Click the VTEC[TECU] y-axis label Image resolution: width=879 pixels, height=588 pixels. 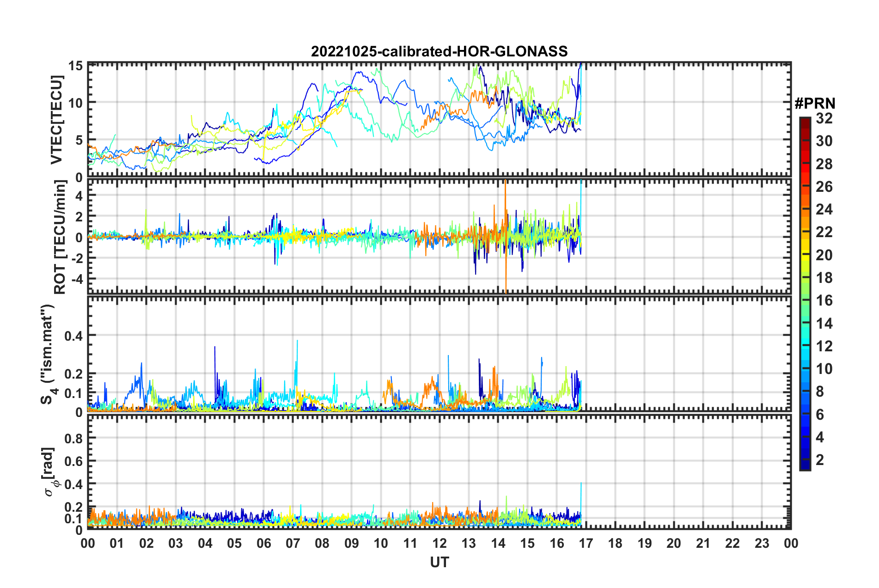click(56, 120)
